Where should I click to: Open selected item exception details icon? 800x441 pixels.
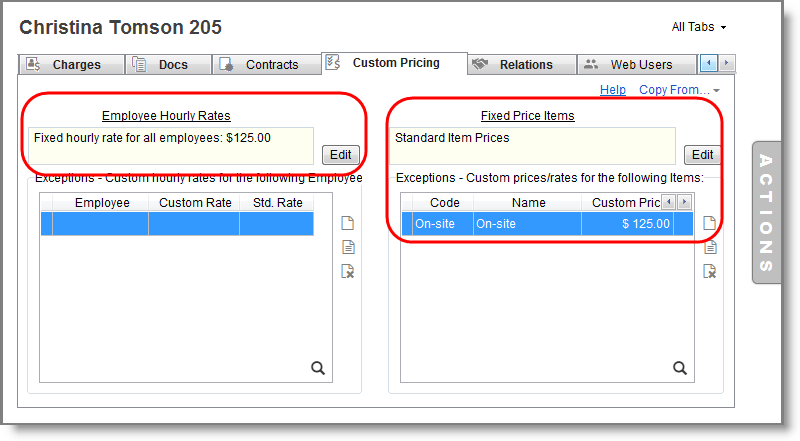pos(709,247)
